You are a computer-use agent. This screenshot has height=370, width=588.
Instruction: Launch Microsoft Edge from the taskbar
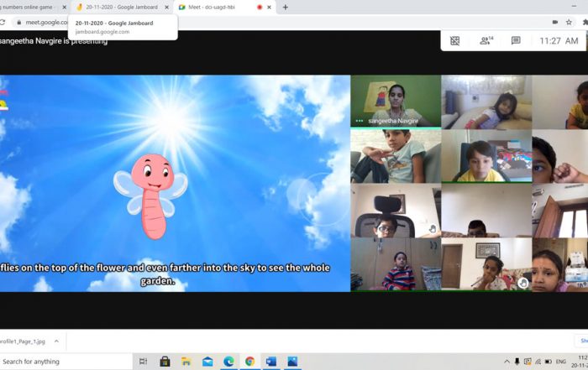tap(228, 362)
